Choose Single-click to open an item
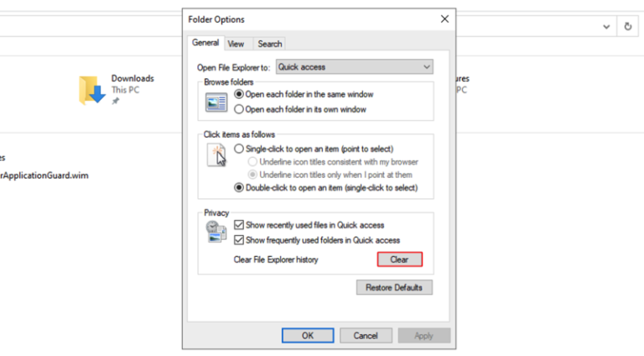Viewport: 644px width, 356px height. click(x=240, y=149)
